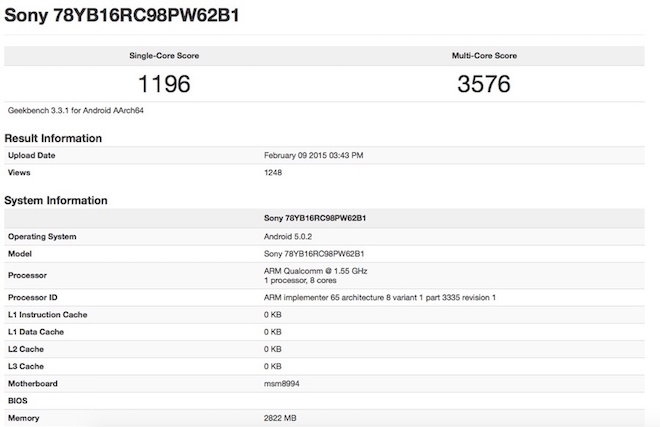Click the L2 Cache label
The width and height of the screenshot is (660, 427).
click(26, 350)
